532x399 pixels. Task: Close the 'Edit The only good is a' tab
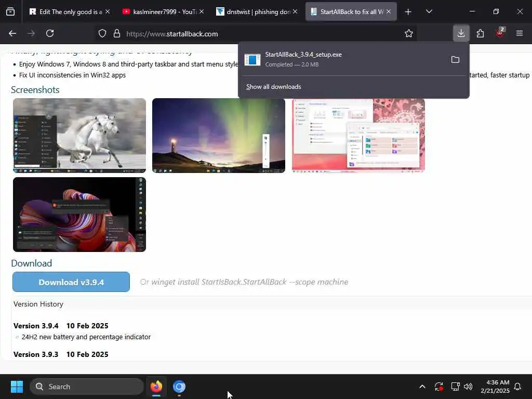108,11
